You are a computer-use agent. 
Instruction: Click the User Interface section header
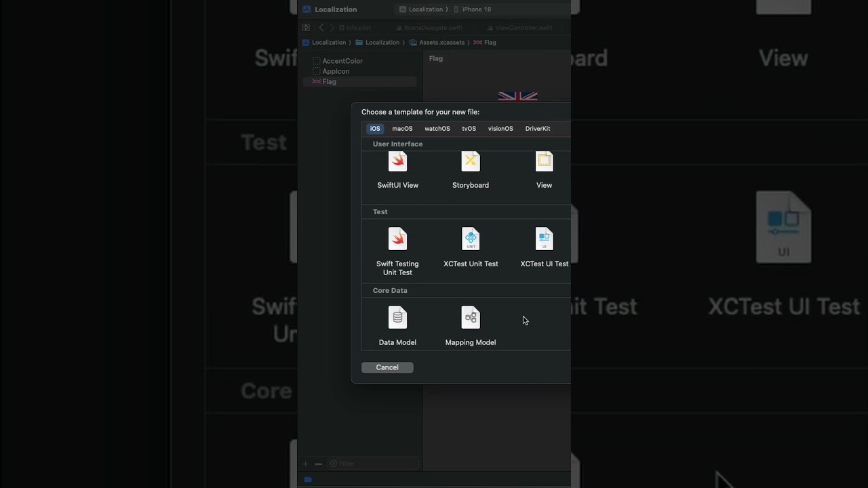(397, 144)
